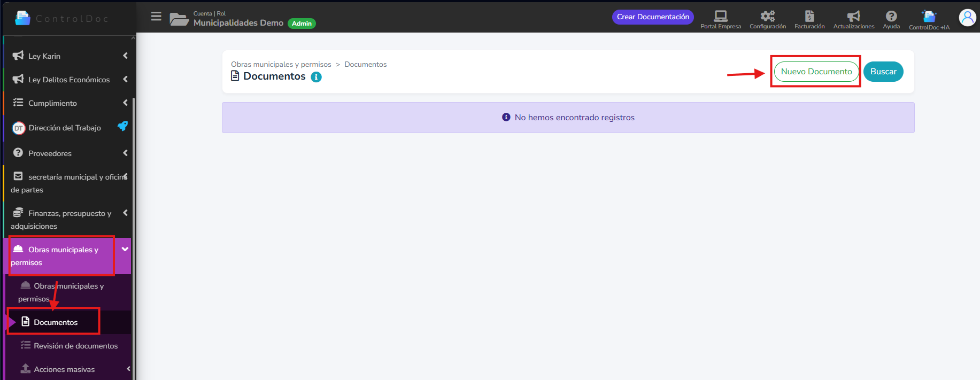The width and height of the screenshot is (980, 380).
Task: Click the DT badge icon
Action: point(19,128)
